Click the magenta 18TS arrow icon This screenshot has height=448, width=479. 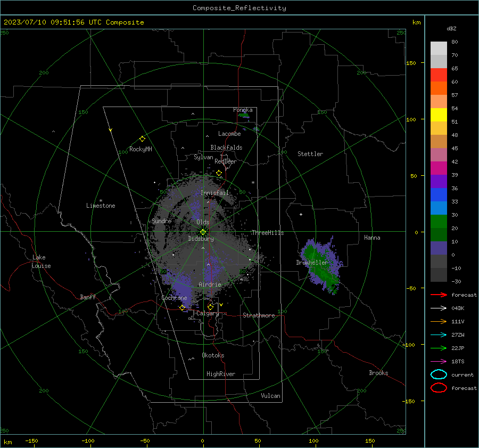pyautogui.click(x=439, y=362)
